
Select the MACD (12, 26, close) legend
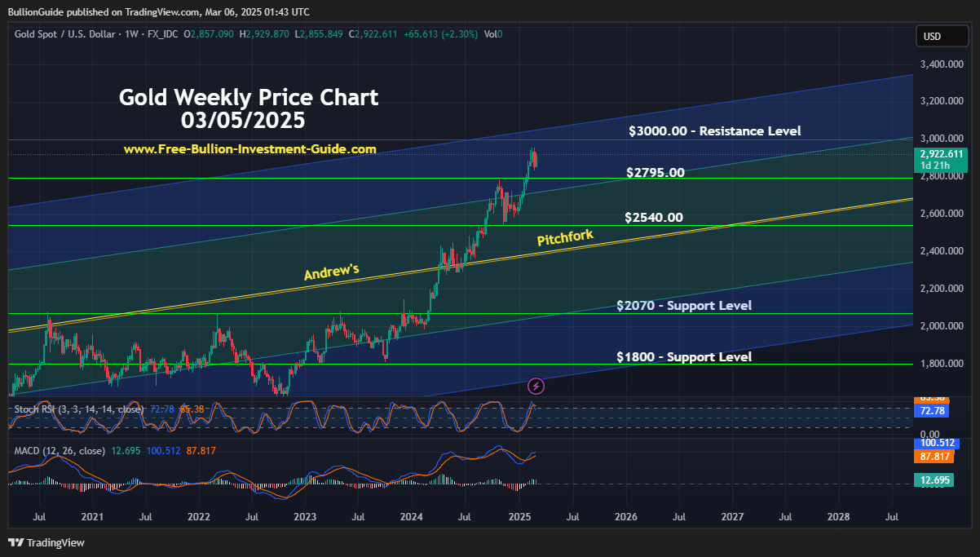[60, 450]
